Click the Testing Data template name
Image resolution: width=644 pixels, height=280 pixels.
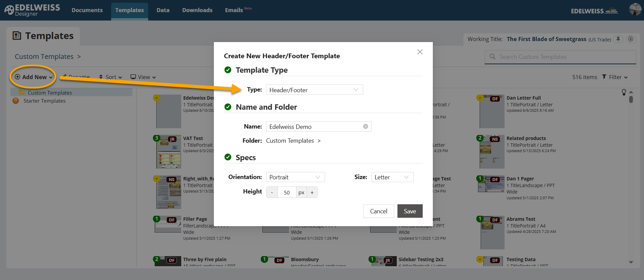tap(521, 259)
